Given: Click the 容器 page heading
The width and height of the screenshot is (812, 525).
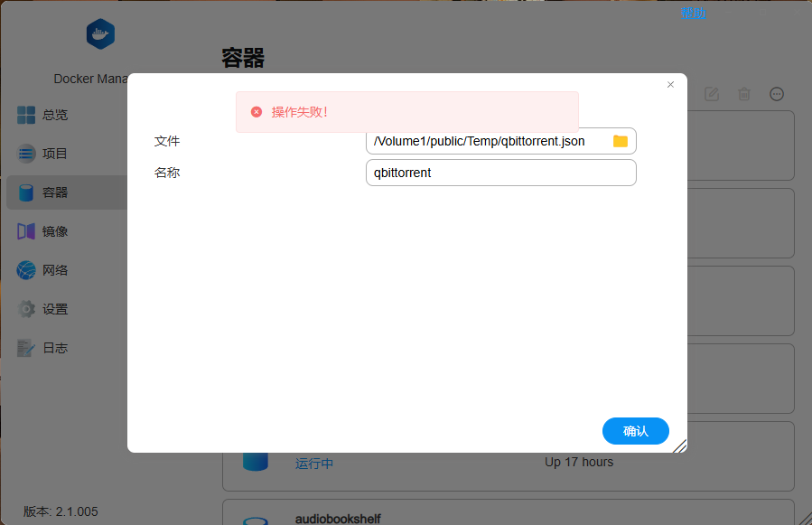Looking at the screenshot, I should pos(243,58).
